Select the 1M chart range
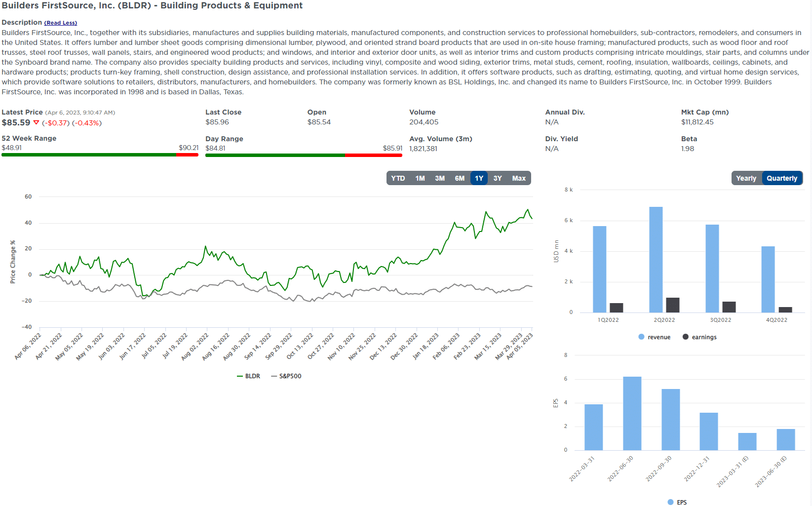Screen dimensions: 812x506 pos(420,178)
